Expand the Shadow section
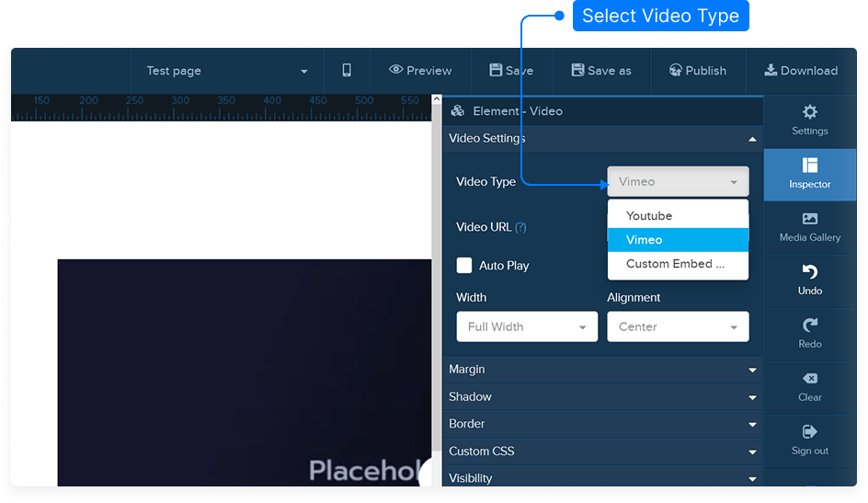This screenshot has height=503, width=868. pos(602,397)
